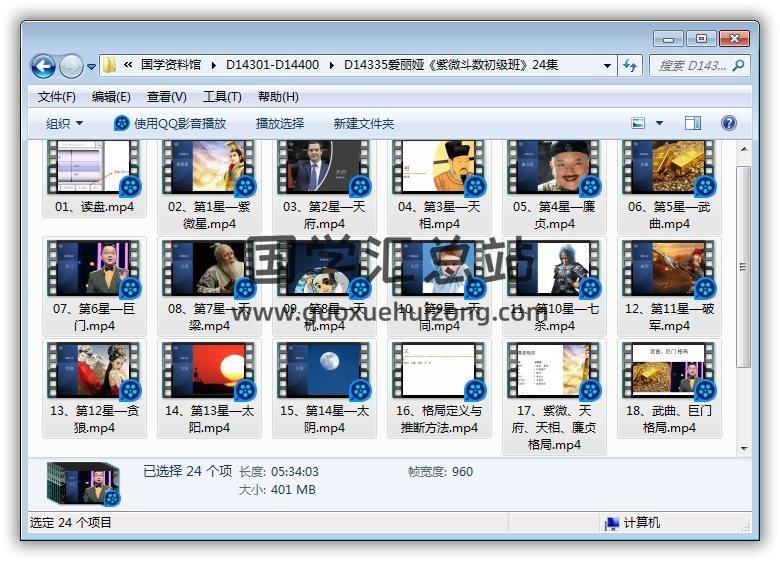Image resolution: width=780 pixels, height=561 pixels.
Task: Expand the address bar history dropdown
Action: 607,66
